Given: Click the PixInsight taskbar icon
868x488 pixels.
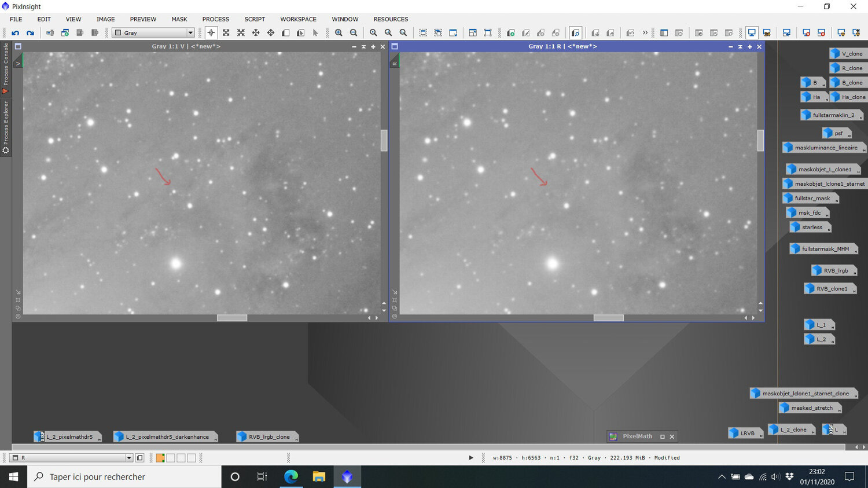Looking at the screenshot, I should point(347,476).
